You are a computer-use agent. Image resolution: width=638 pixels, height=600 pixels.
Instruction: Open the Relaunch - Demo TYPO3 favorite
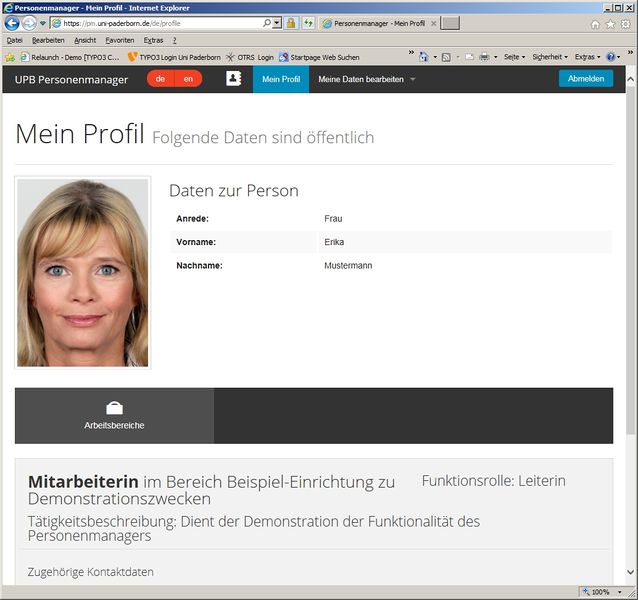(70, 57)
